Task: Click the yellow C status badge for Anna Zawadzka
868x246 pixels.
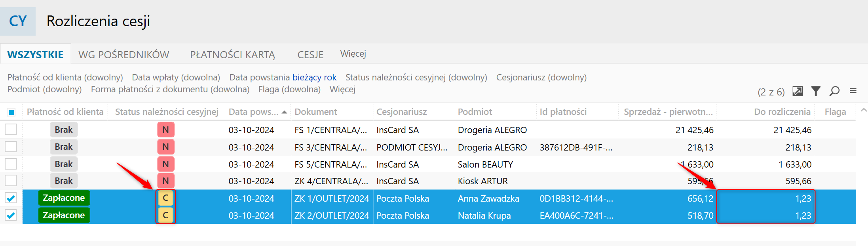Action: (x=165, y=198)
